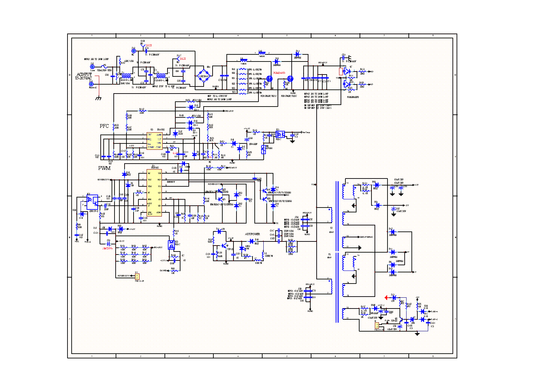Select the yellow fan connector at bottom right

coord(377,325)
